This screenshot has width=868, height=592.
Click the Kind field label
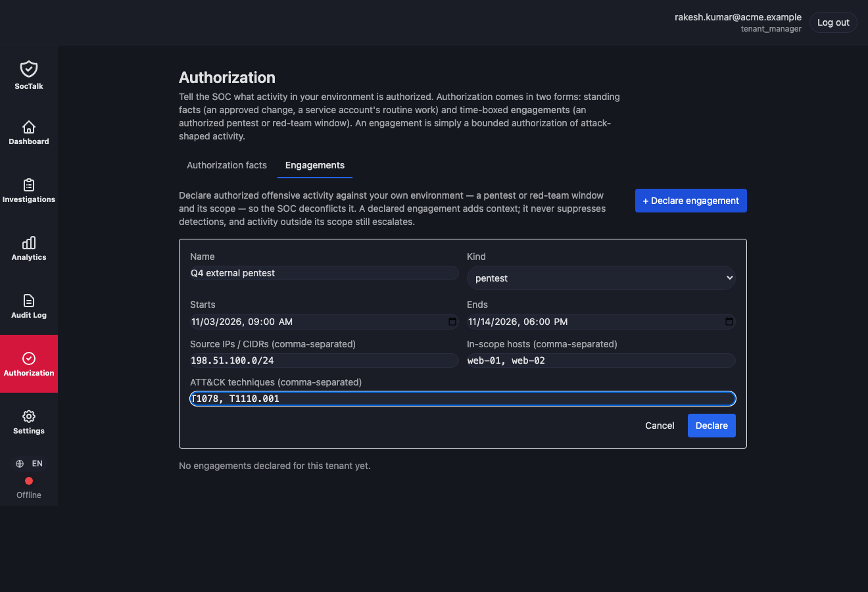(x=476, y=257)
